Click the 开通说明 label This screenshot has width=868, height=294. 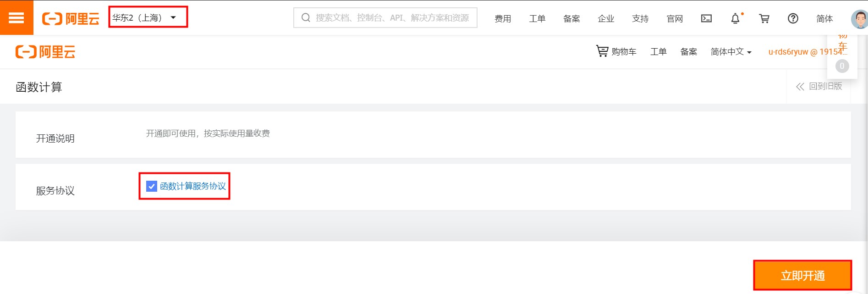(x=55, y=139)
